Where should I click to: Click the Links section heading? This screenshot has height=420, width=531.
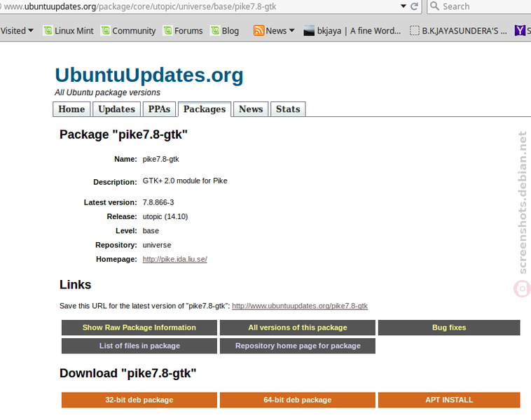[76, 285]
